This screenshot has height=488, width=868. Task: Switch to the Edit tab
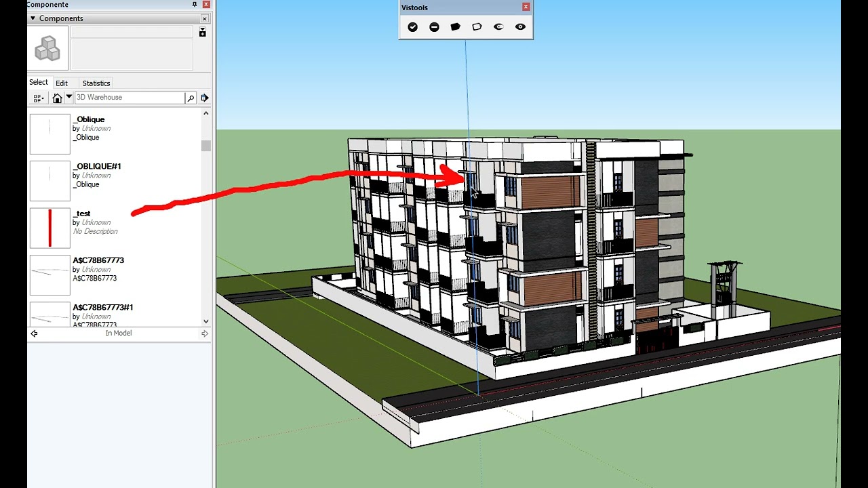point(62,83)
